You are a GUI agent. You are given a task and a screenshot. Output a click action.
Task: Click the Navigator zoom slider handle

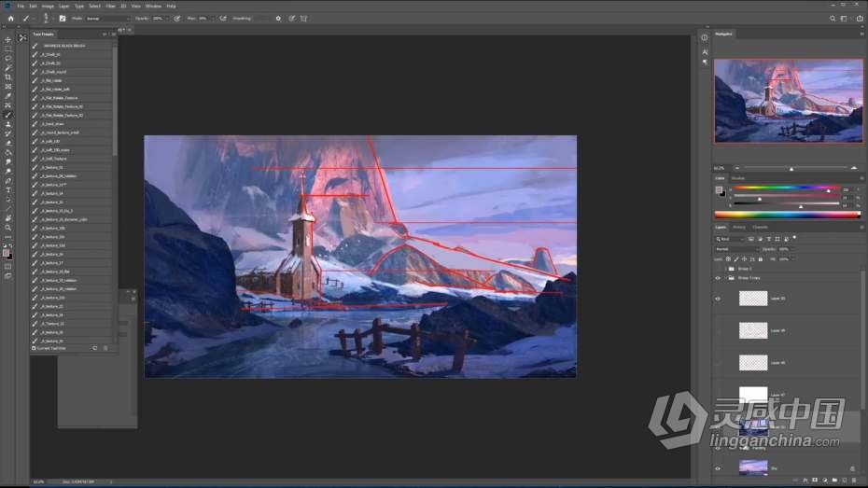click(x=791, y=168)
